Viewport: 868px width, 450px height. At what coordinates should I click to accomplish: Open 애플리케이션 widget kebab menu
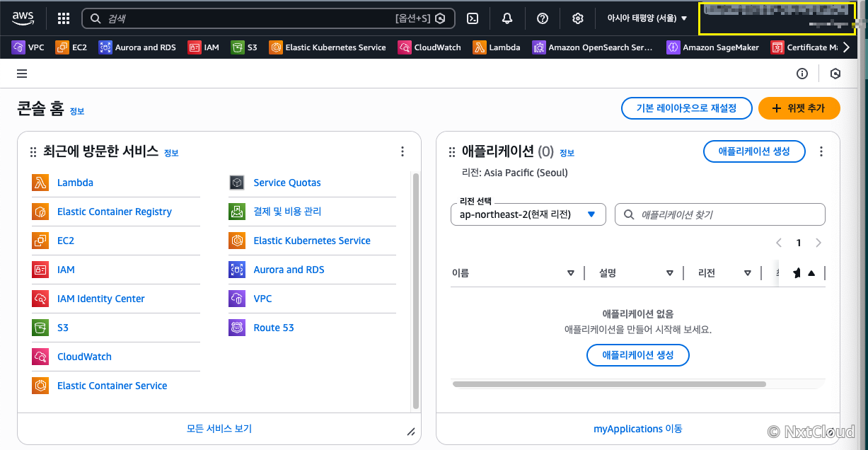(821, 151)
